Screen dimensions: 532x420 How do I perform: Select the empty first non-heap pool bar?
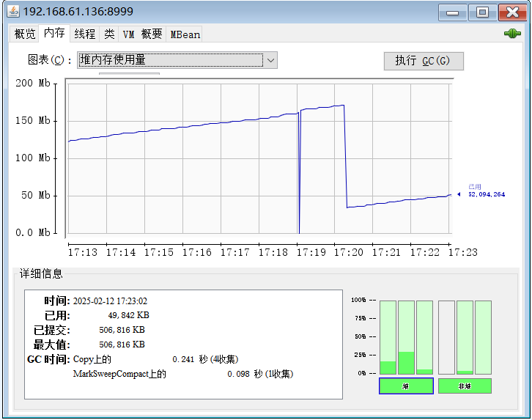coord(446,337)
